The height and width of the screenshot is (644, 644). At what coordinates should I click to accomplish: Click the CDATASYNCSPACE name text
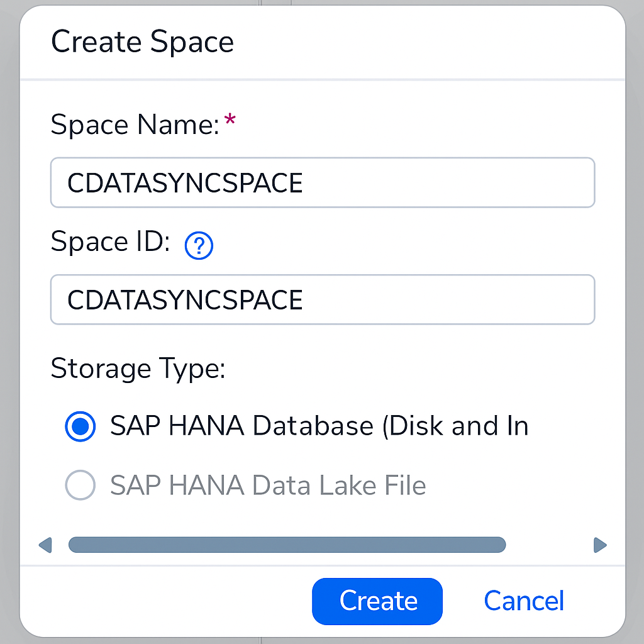[x=184, y=182]
